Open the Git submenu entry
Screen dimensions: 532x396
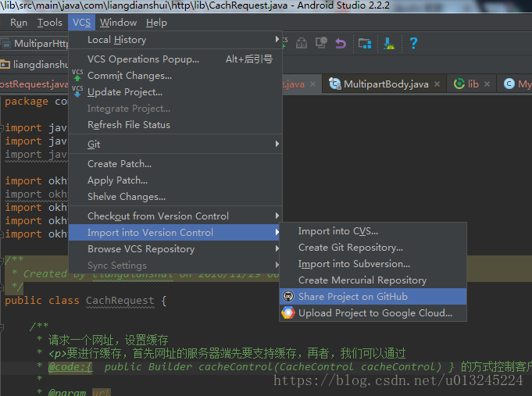click(x=176, y=144)
